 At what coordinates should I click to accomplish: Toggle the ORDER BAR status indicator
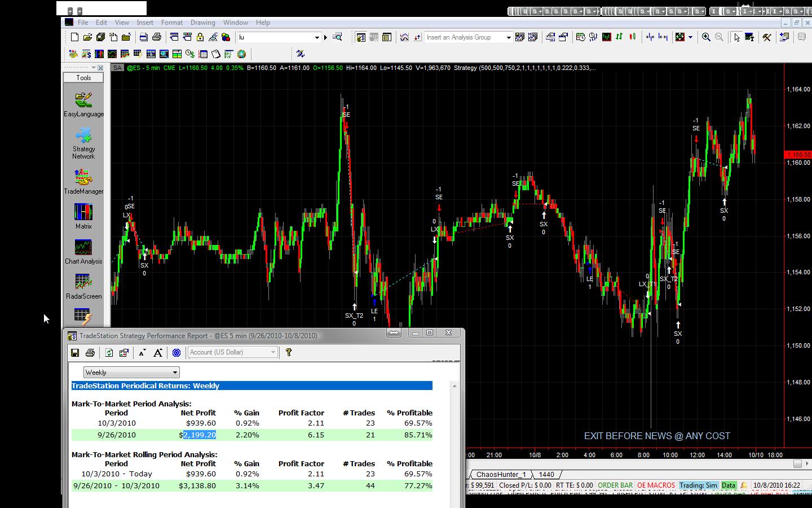pos(615,485)
